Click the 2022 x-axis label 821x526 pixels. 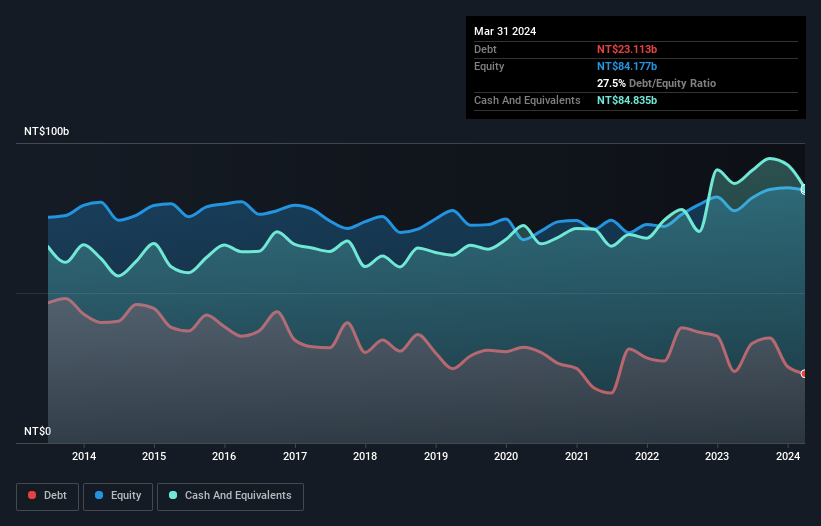pos(647,456)
